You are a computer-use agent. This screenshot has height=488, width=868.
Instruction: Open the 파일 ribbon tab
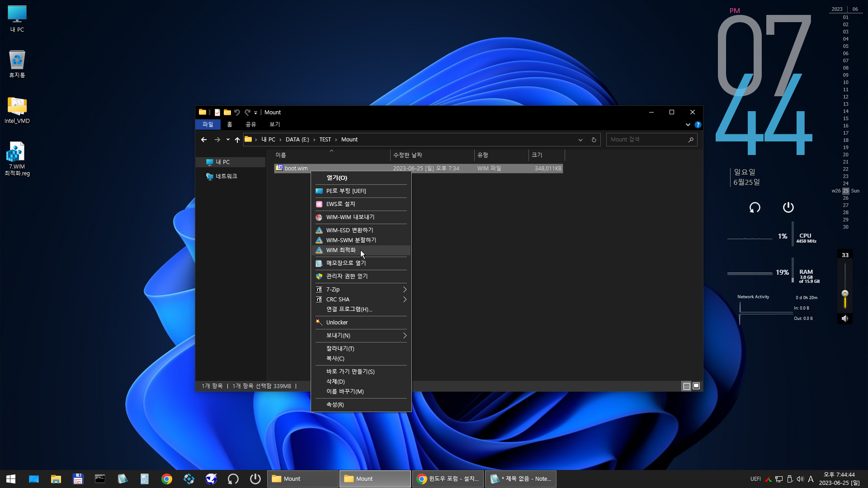click(x=208, y=124)
